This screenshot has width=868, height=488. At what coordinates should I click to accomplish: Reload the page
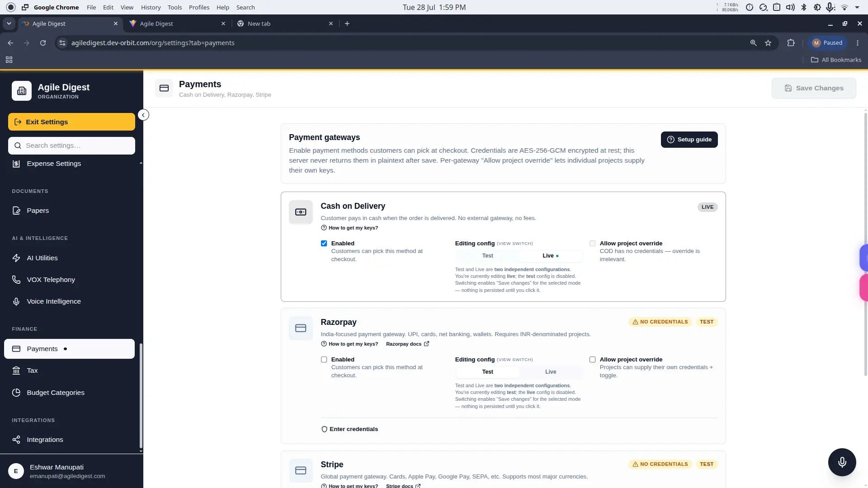pos(43,43)
